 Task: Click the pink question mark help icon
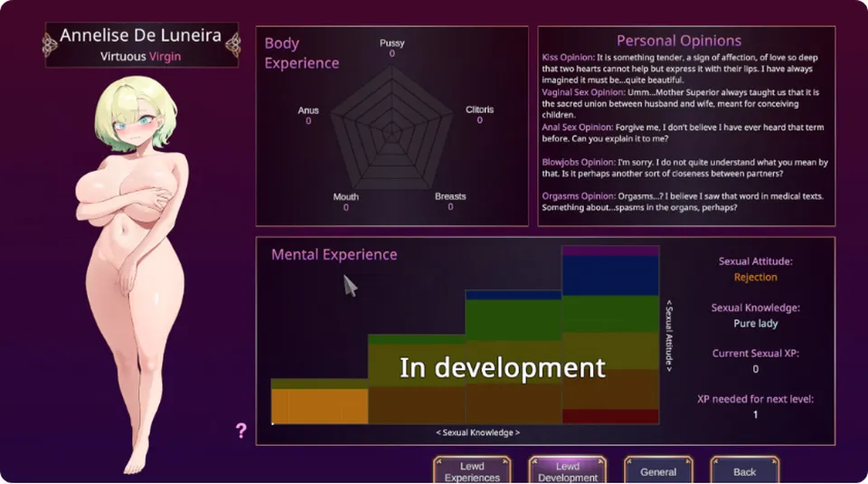point(241,431)
